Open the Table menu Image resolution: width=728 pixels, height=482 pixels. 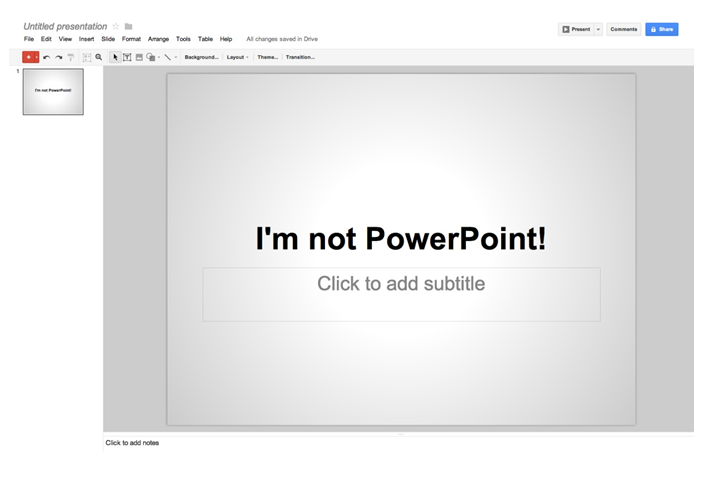[x=205, y=39]
